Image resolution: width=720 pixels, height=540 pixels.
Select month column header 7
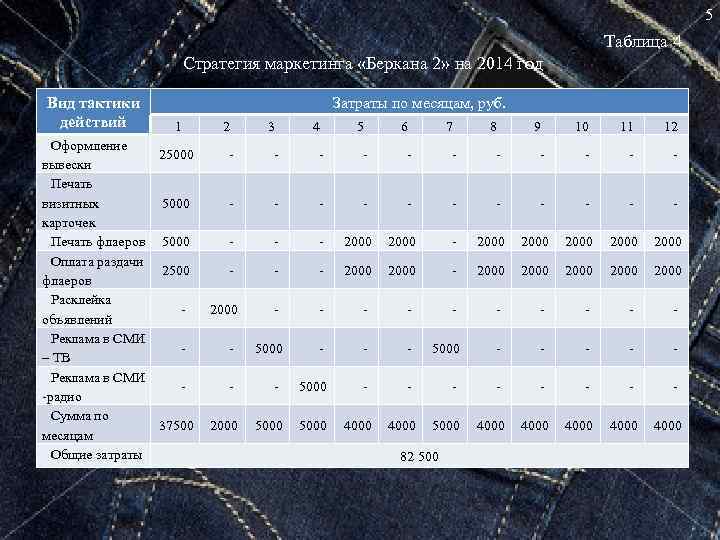click(x=449, y=126)
